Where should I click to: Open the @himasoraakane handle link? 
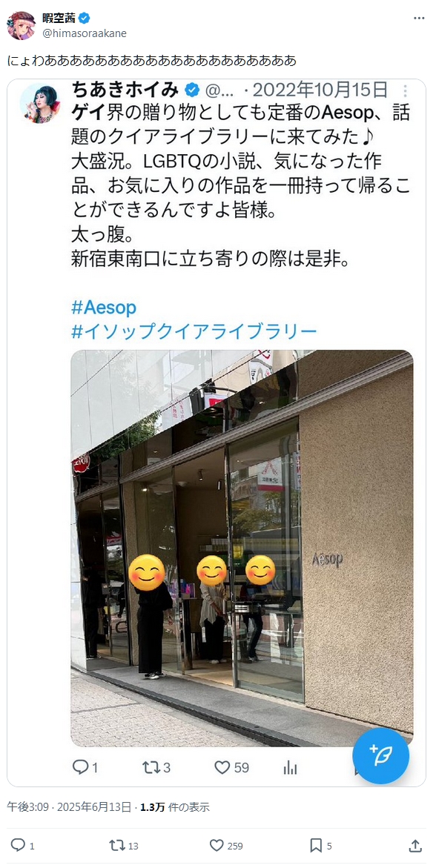[x=85, y=33]
